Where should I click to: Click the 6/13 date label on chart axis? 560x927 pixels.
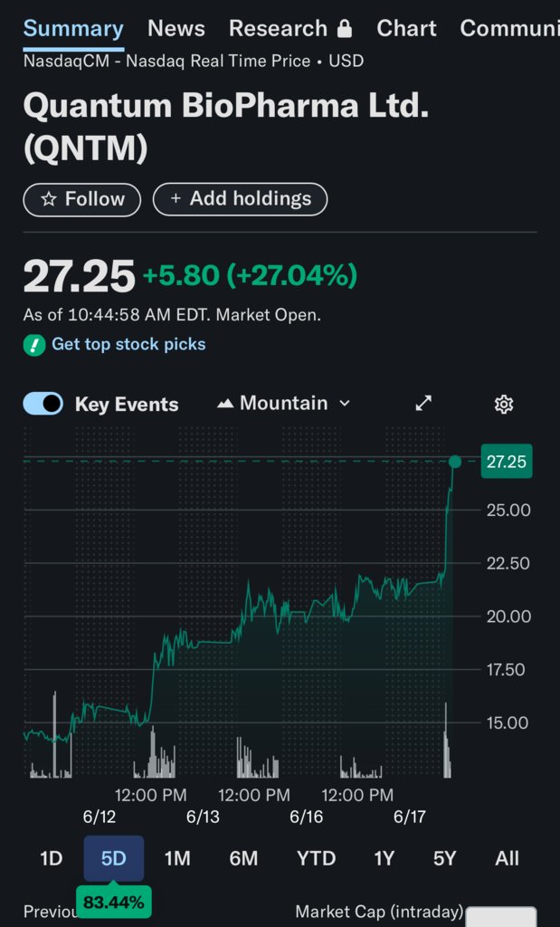click(x=203, y=817)
